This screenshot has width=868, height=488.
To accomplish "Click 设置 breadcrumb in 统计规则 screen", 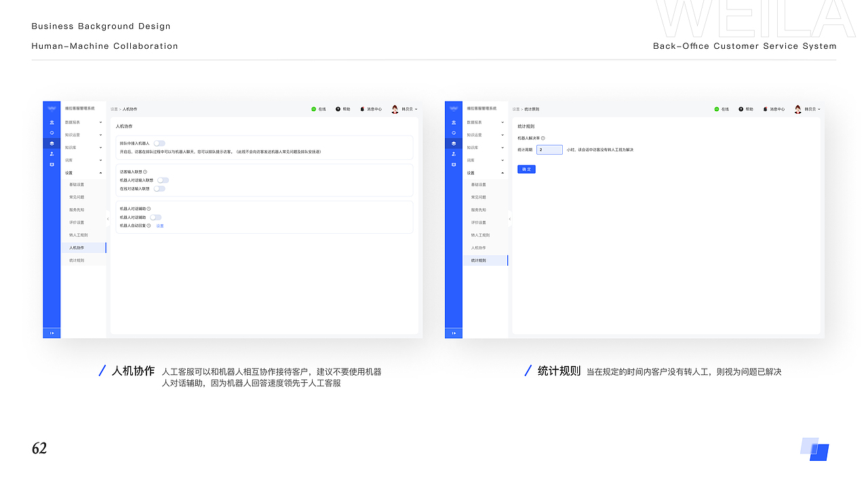I will click(x=516, y=109).
